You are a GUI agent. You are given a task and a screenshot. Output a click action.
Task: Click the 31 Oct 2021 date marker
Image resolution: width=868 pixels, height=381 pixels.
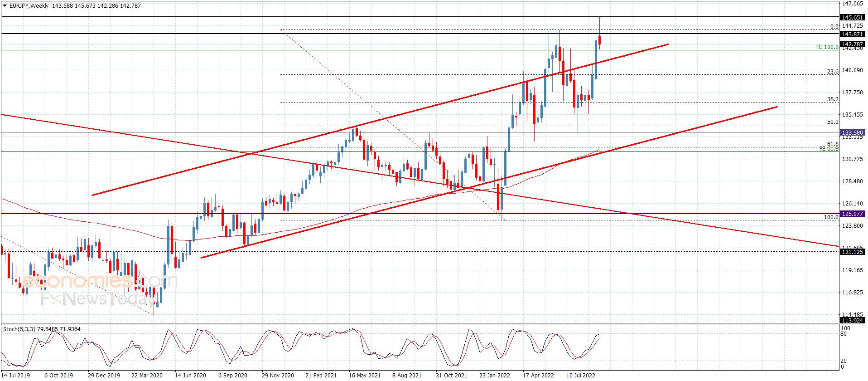click(451, 375)
